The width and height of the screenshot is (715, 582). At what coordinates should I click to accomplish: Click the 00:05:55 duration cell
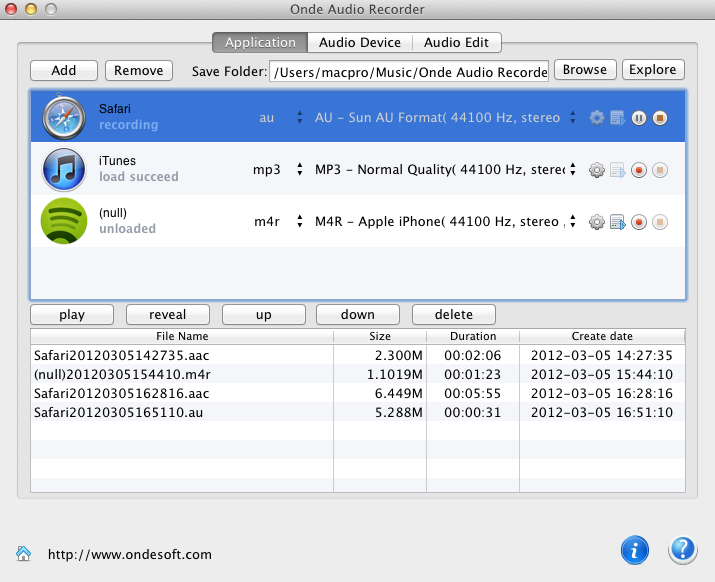pyautogui.click(x=473, y=393)
